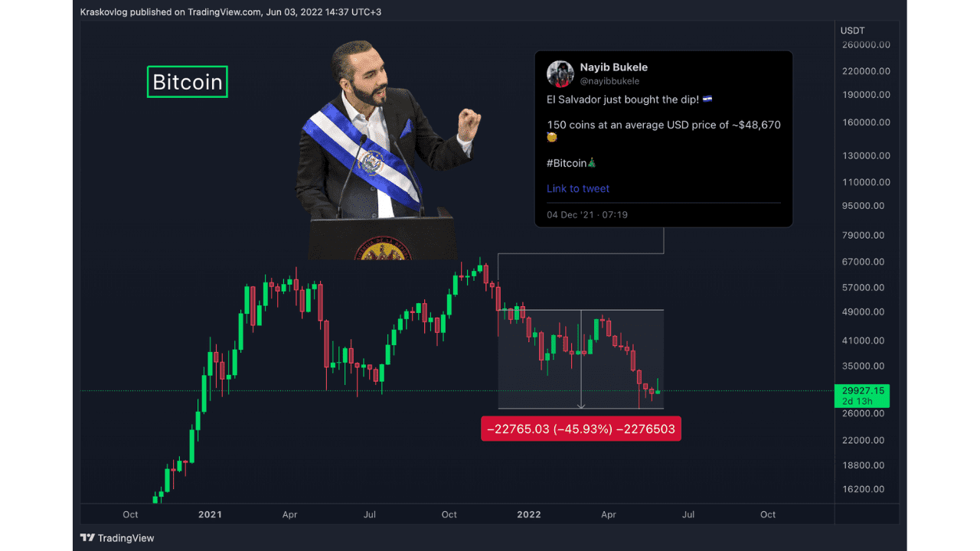The image size is (980, 551).
Task: Click the 67000.00 price axis value
Action: point(865,262)
